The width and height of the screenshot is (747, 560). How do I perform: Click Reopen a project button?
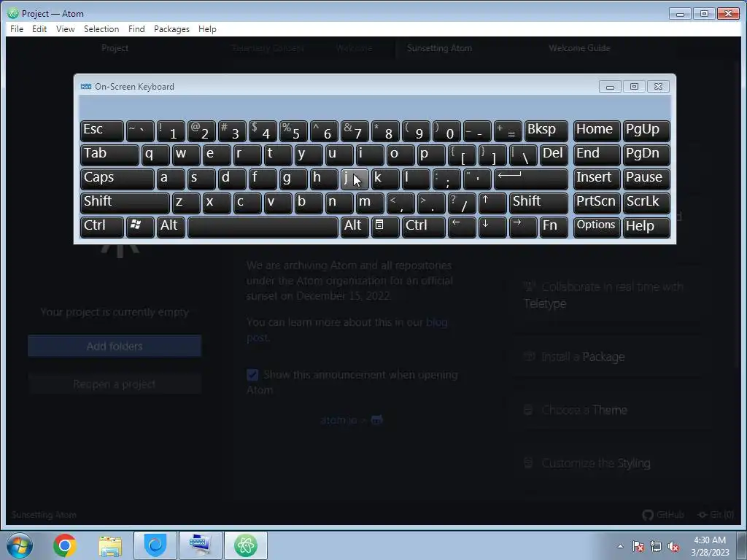point(115,384)
